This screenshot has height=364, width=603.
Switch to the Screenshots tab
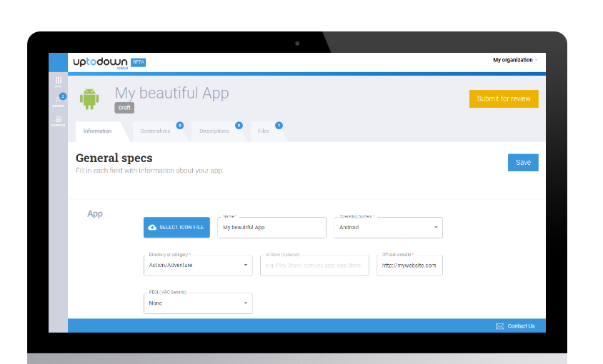click(155, 131)
